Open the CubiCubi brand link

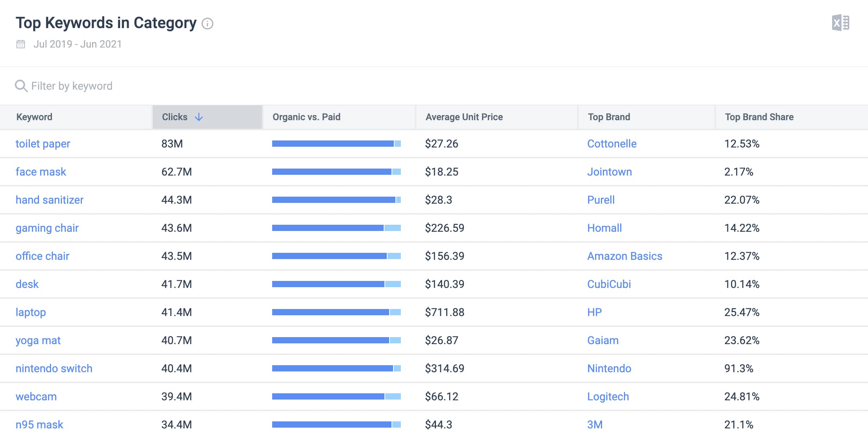pyautogui.click(x=609, y=284)
